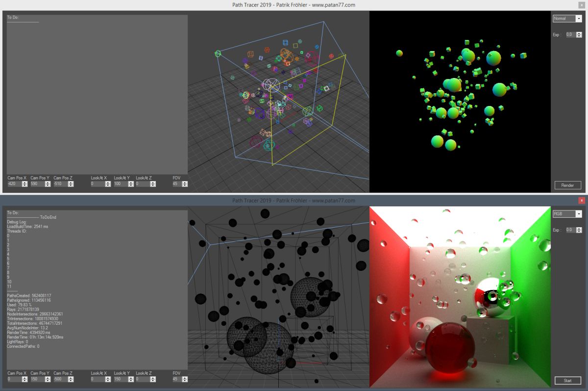Click LookAt X value field in bottom window
The width and height of the screenshot is (588, 391).
click(x=98, y=379)
